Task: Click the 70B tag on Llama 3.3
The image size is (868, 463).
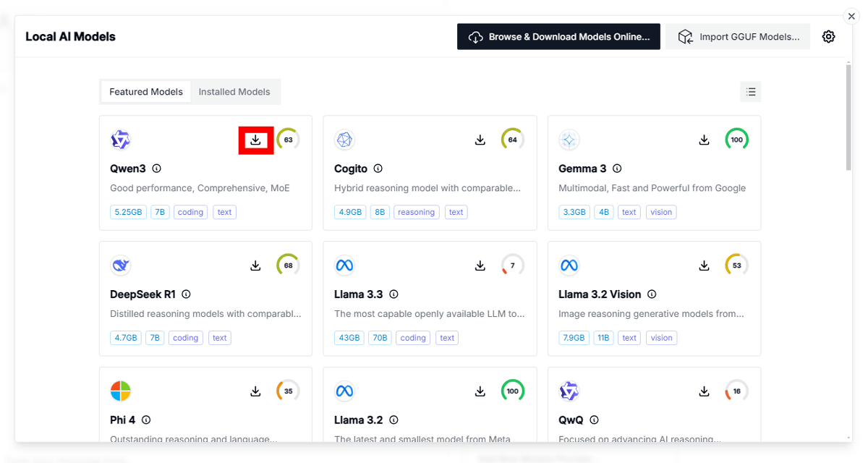Action: pos(381,338)
